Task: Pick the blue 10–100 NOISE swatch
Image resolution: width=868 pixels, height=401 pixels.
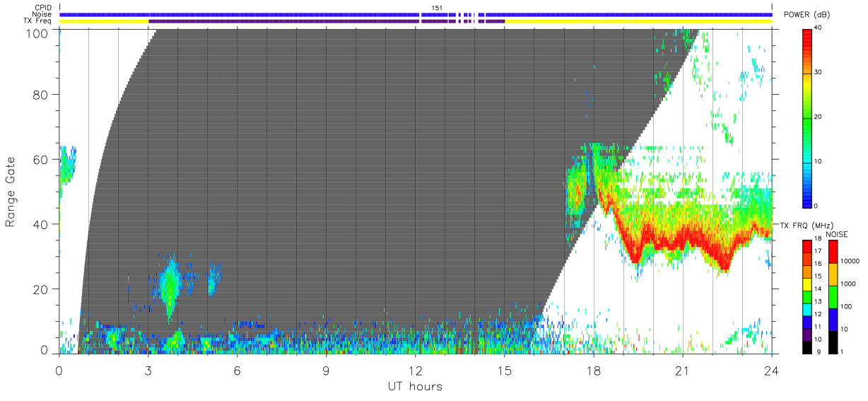Action: 833,319
